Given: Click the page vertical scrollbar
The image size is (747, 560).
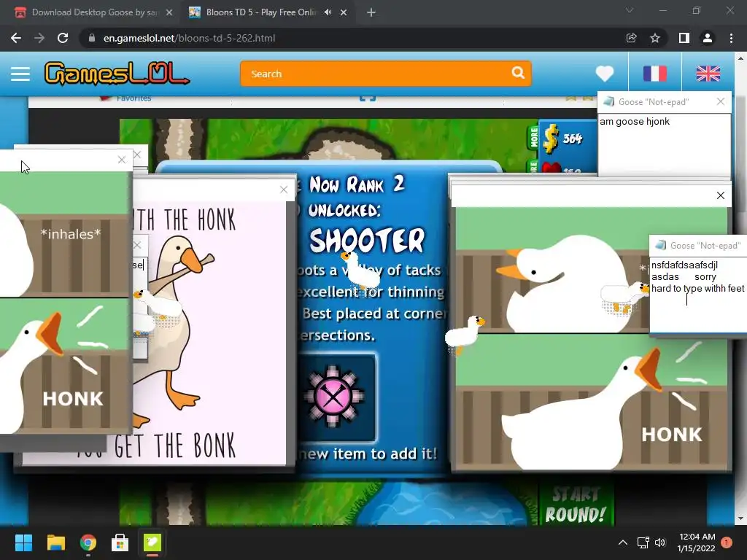Looking at the screenshot, I should tap(740, 289).
